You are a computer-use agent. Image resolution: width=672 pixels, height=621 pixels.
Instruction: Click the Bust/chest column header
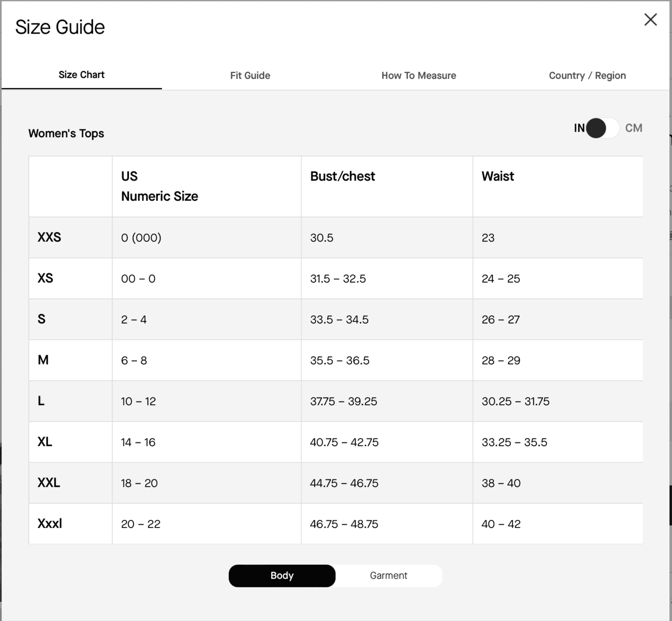(x=342, y=176)
